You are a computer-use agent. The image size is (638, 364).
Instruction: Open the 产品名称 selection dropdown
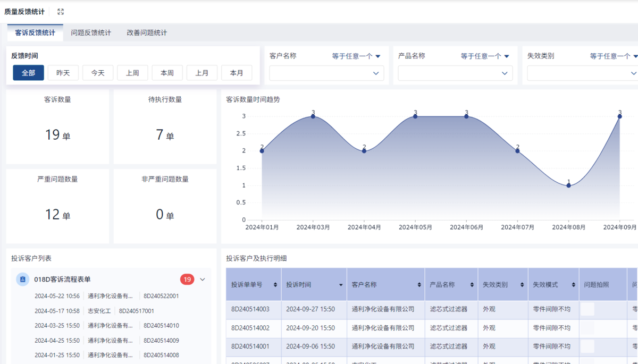455,73
